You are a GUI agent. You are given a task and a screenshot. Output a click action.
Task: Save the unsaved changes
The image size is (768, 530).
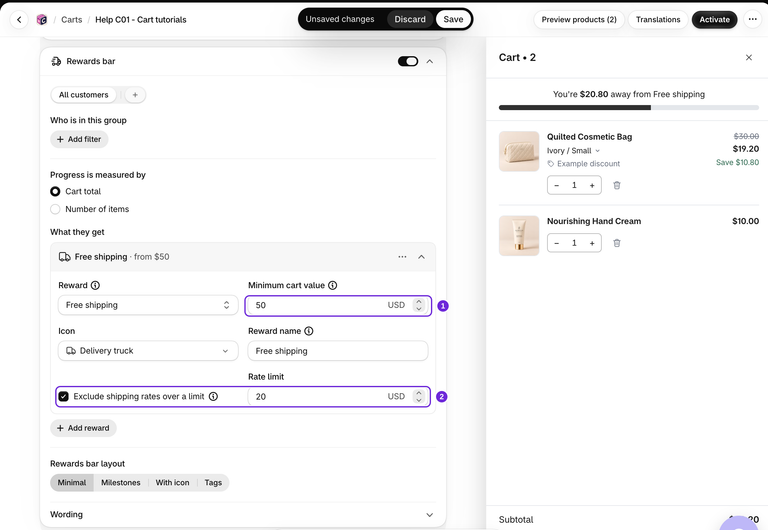coord(453,19)
